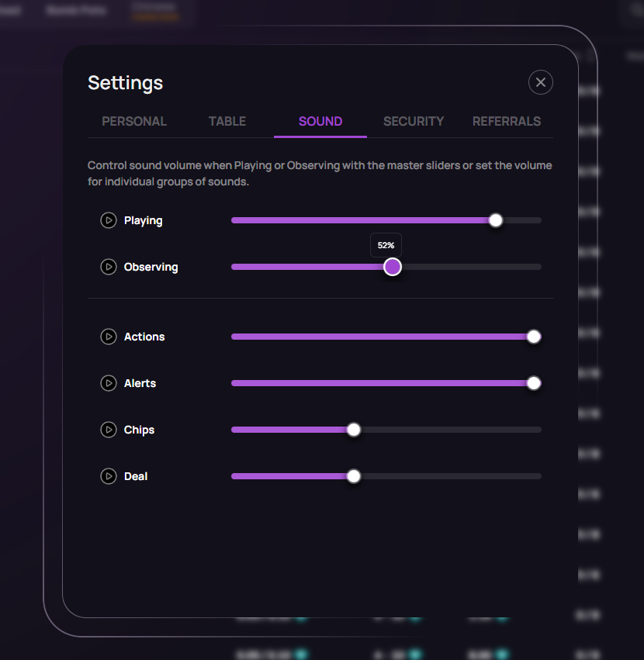Select the Sound tab

[320, 121]
